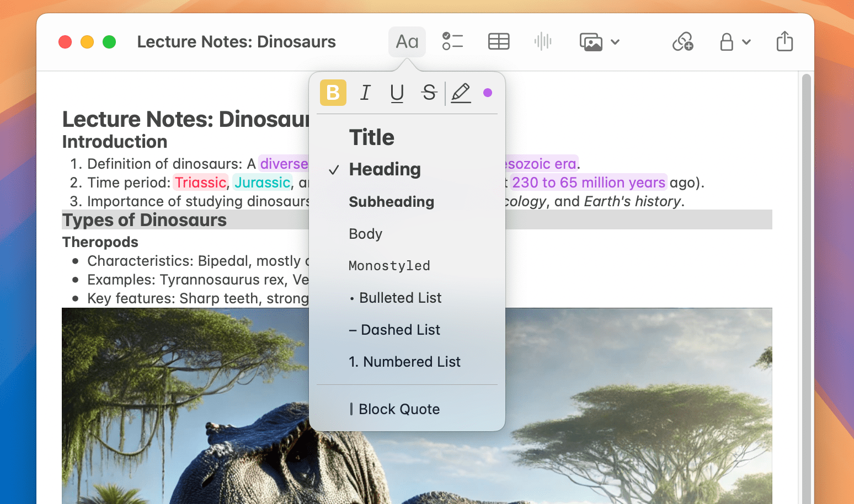Apply the Numbered List style
Screen dimensions: 854x504
(404, 362)
